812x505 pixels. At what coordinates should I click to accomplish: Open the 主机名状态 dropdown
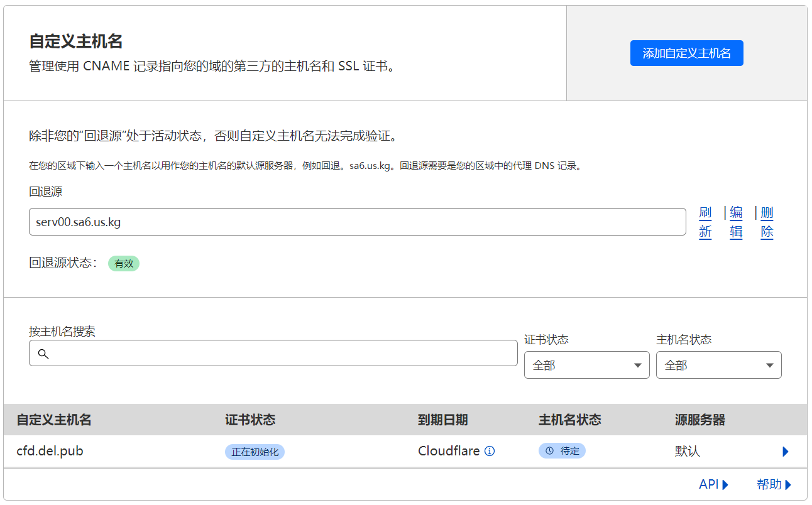(x=718, y=365)
